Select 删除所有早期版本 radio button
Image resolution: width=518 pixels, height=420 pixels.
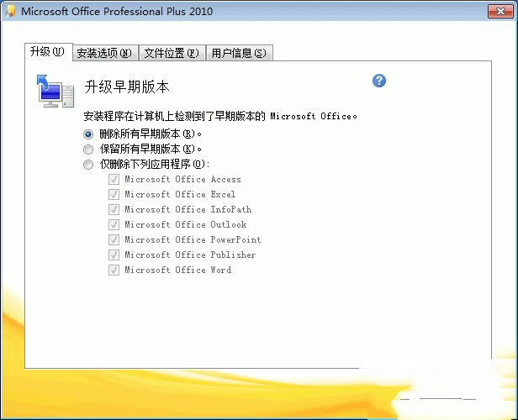tap(88, 134)
